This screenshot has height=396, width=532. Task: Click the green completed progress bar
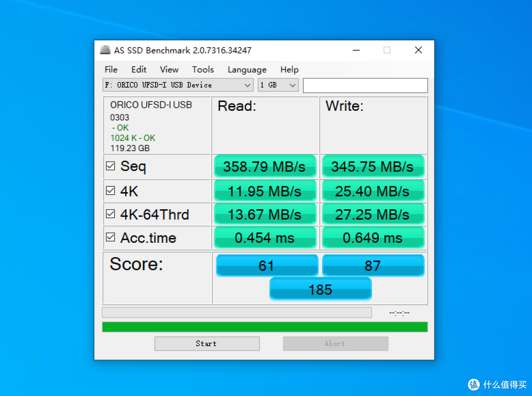coord(265,327)
